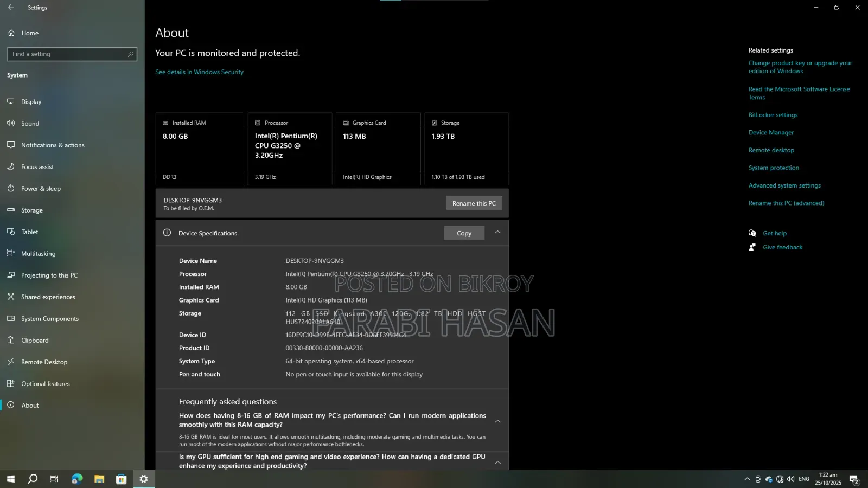Click the Focus assist moon icon
This screenshot has height=488, width=868.
[x=11, y=166]
